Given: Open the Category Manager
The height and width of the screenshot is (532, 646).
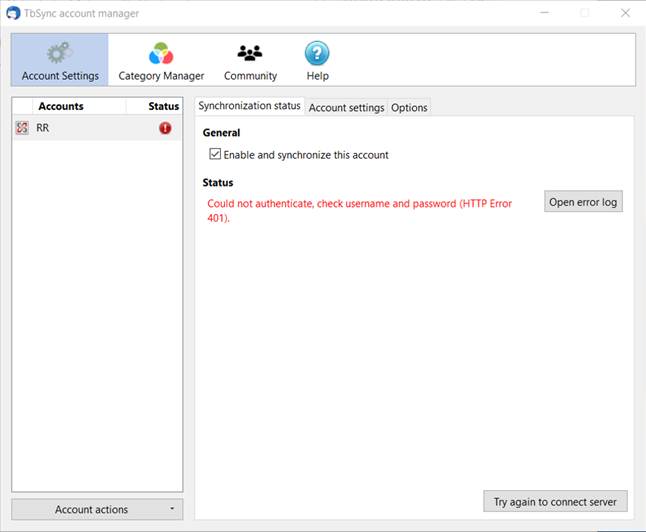Looking at the screenshot, I should [161, 61].
